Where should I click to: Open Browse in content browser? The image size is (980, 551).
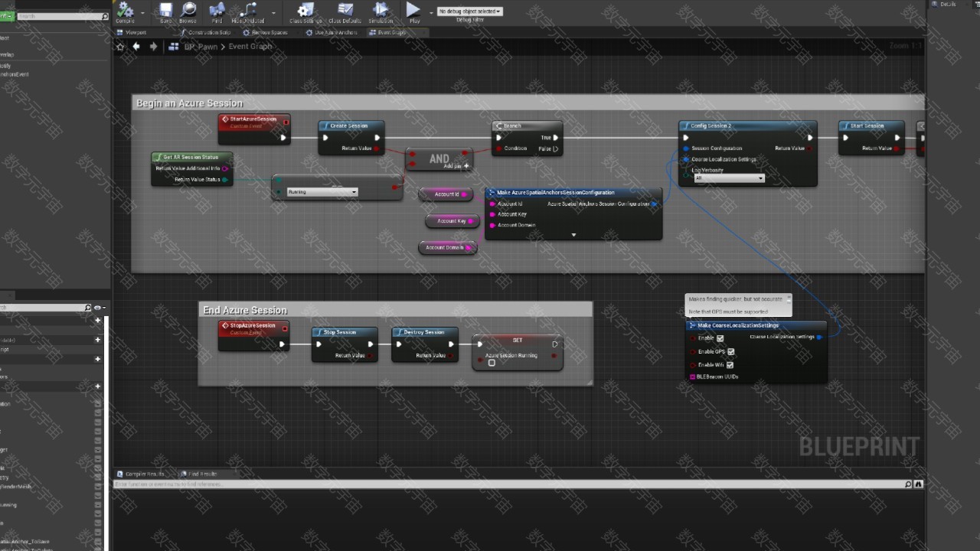coord(188,12)
